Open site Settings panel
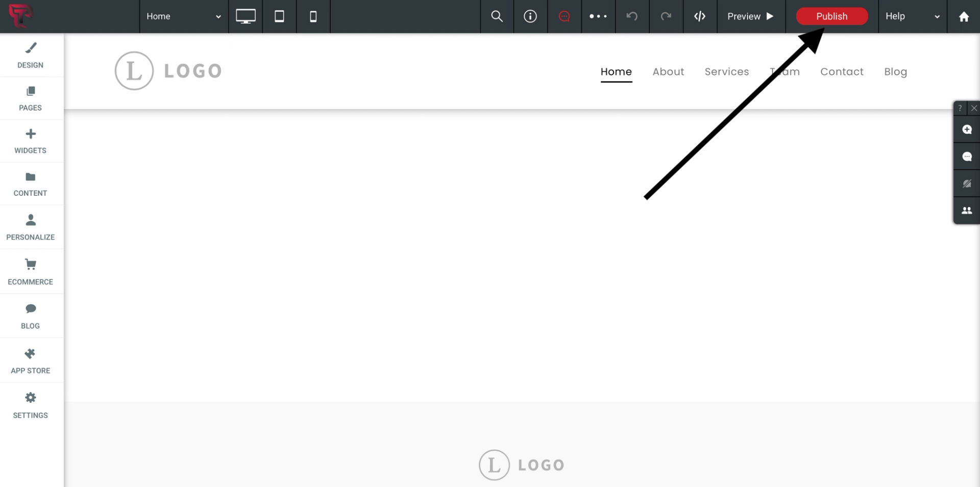Screen dimensions: 980x487 tap(31, 405)
